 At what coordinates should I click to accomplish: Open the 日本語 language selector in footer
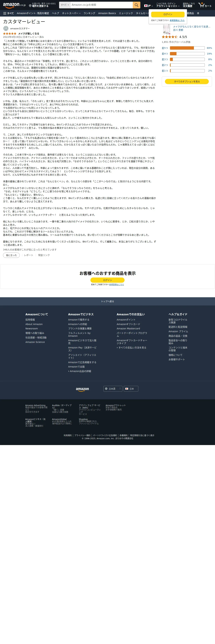click(x=113, y=389)
